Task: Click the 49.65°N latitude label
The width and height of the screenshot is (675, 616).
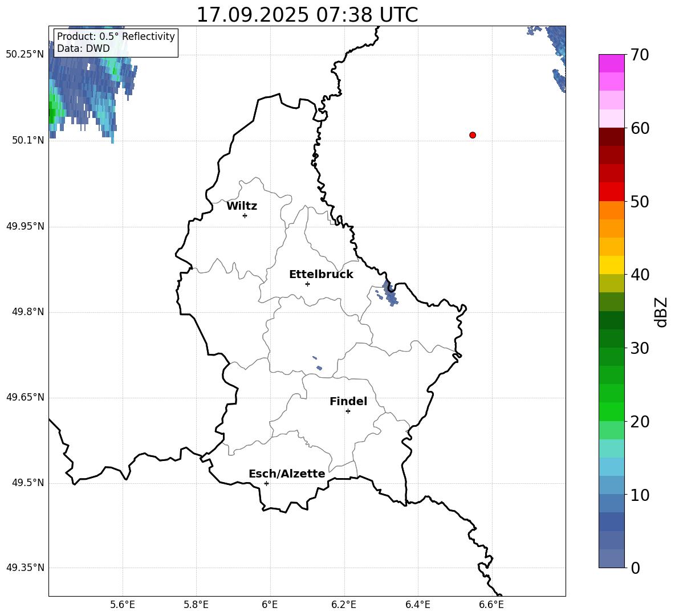Action: (25, 397)
